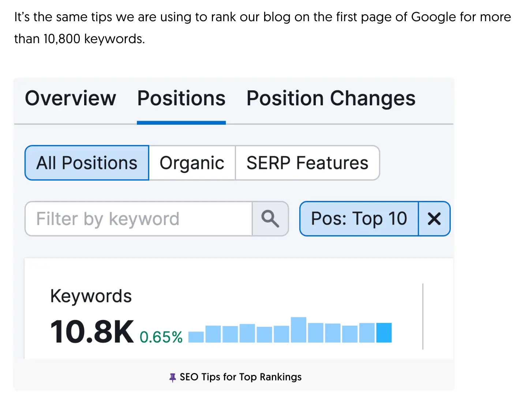Image resolution: width=532 pixels, height=403 pixels.
Task: Click the purple pushpin icon in caption
Action: click(x=173, y=377)
